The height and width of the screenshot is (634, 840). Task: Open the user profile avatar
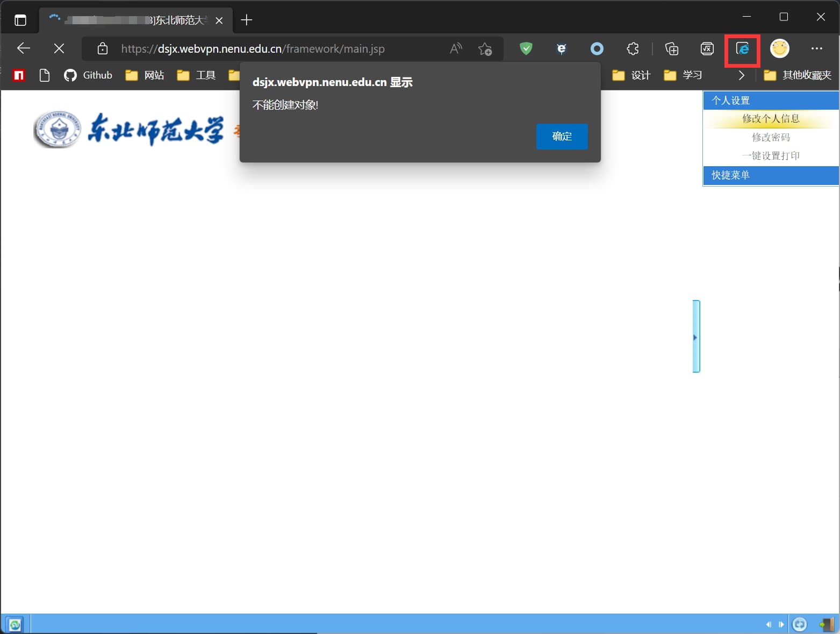click(780, 48)
